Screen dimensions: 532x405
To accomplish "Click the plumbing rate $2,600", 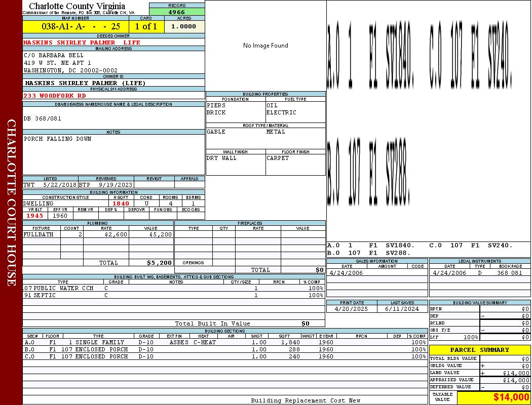I will pyautogui.click(x=116, y=234).
